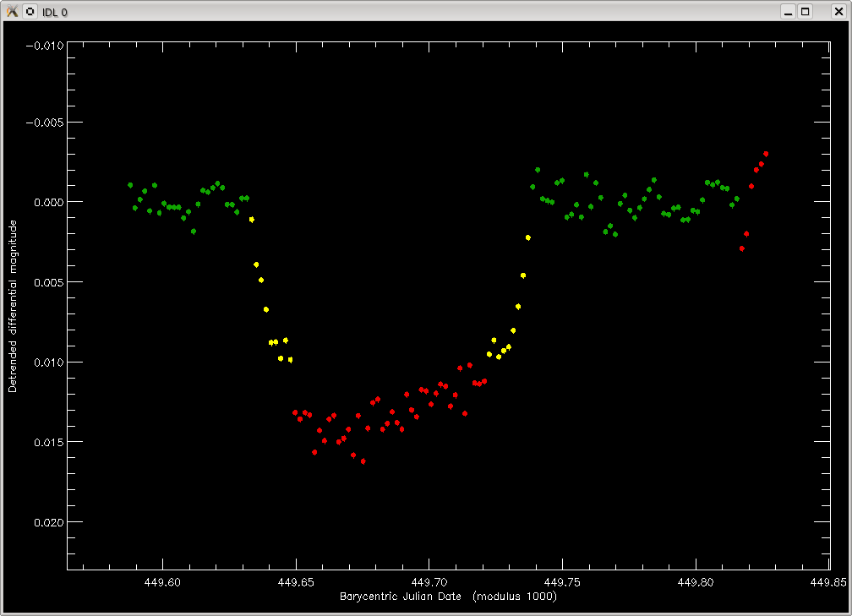Screen dimensions: 852x616
Task: Click the 449.85 x-axis tick label
Action: click(828, 582)
